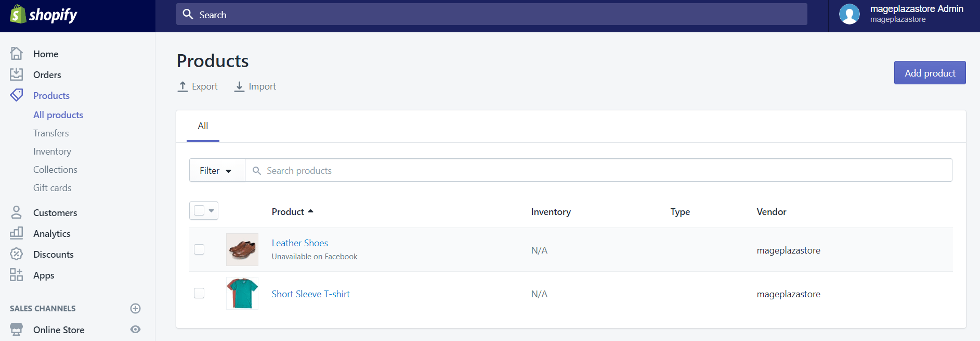Select Collections submenu item
Image resolution: width=980 pixels, height=341 pixels.
[x=55, y=169]
